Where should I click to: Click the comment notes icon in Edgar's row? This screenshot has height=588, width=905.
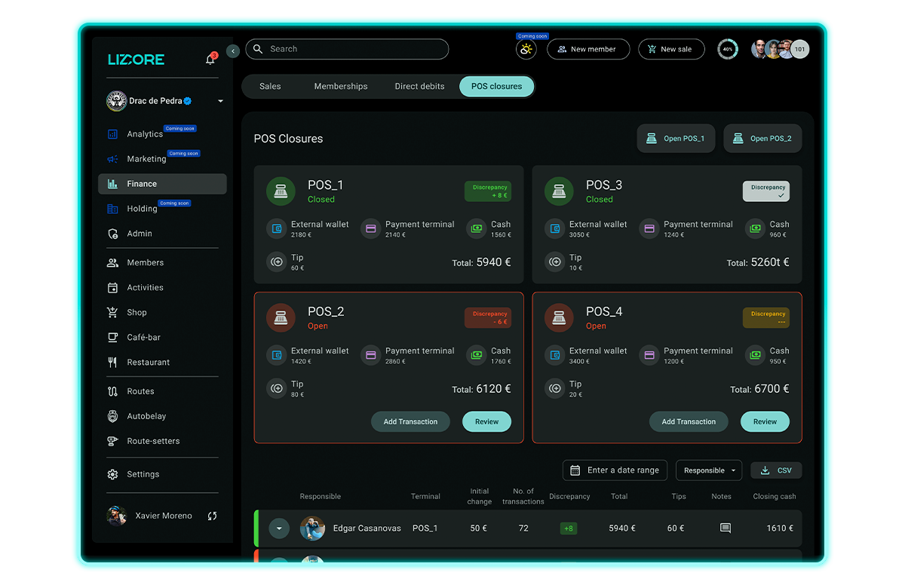725,528
